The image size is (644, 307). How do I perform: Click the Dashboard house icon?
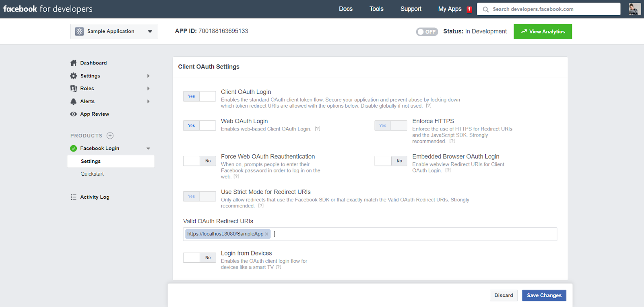(73, 63)
